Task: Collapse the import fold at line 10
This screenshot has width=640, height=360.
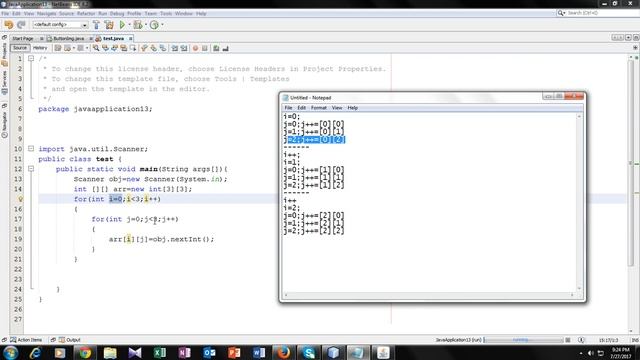Action: point(31,149)
